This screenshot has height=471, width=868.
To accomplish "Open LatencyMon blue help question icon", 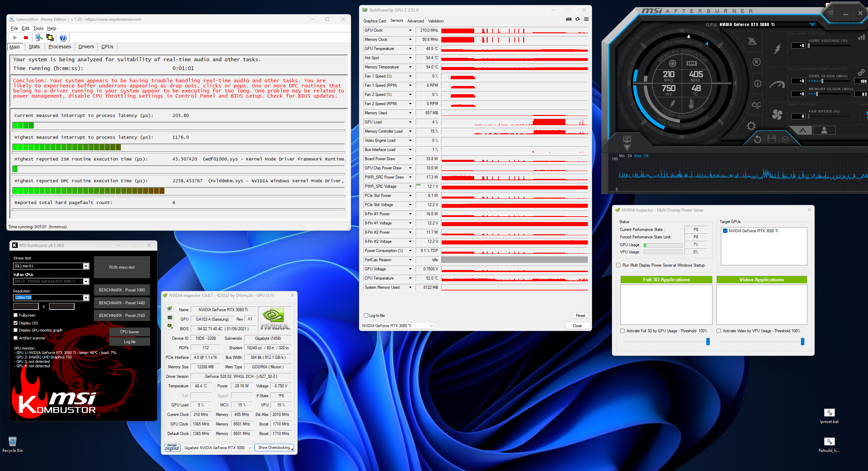I will click(x=63, y=38).
